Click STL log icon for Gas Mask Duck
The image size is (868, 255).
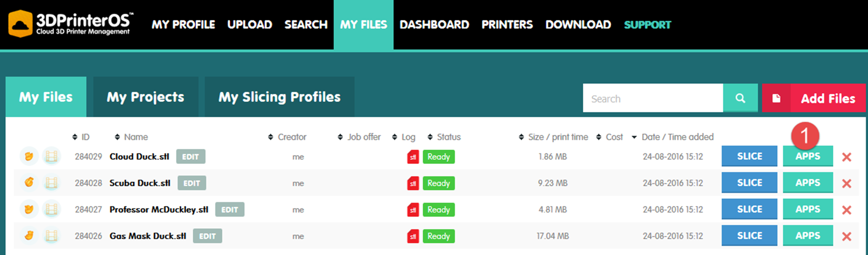[413, 236]
